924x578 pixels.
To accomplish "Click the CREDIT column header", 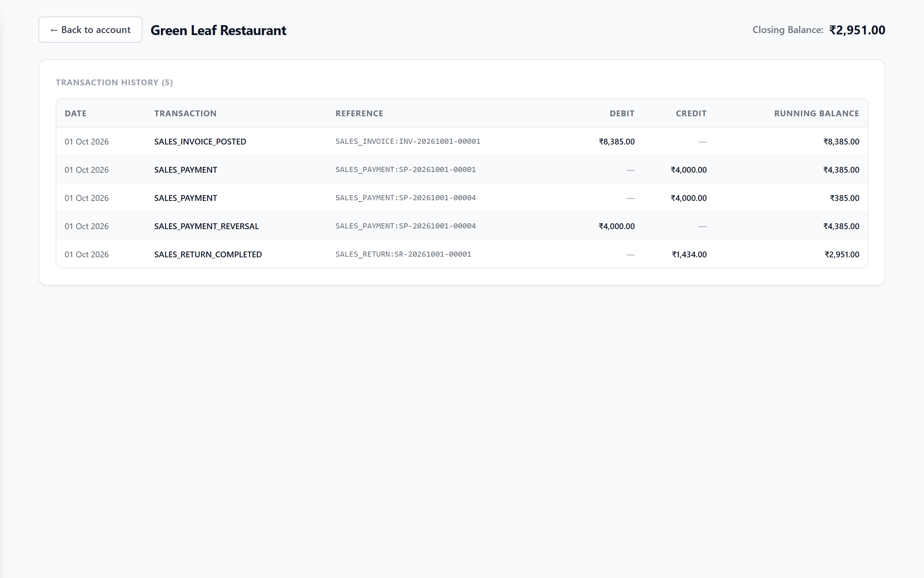I will [691, 114].
